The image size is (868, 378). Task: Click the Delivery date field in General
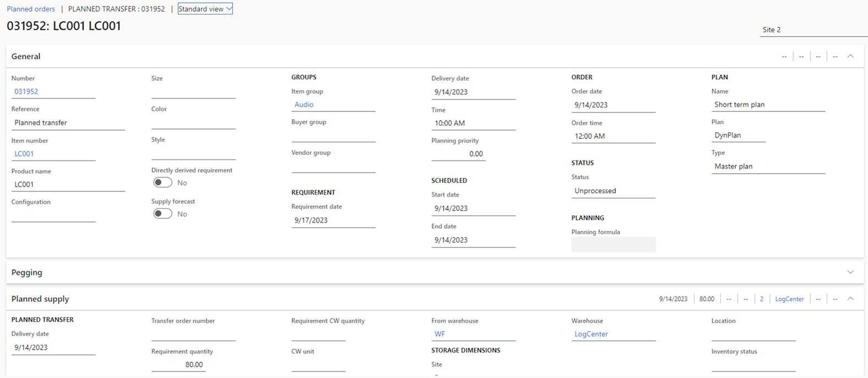coord(473,92)
